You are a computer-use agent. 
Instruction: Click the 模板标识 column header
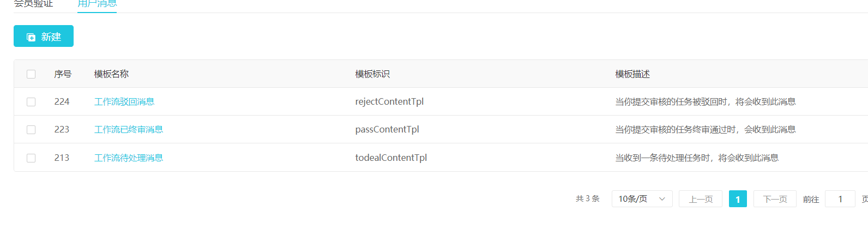click(372, 74)
